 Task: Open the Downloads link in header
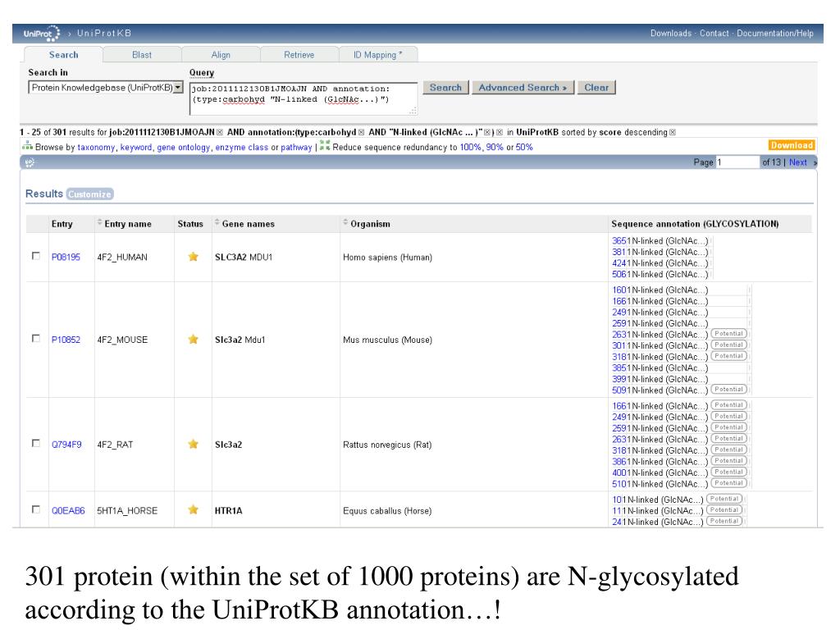[671, 33]
